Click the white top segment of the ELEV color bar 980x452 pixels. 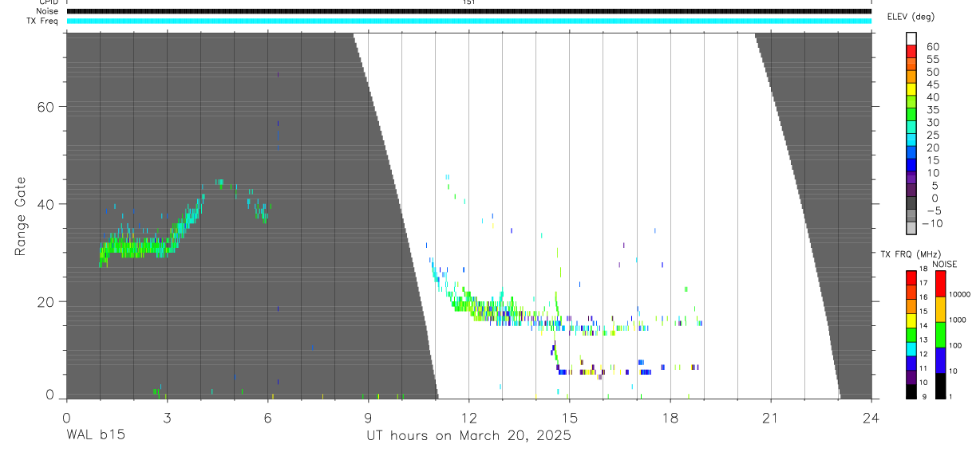(911, 37)
